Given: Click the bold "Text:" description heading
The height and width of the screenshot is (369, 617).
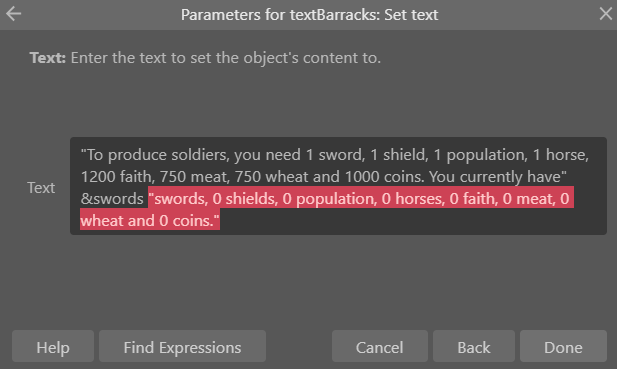Looking at the screenshot, I should tap(48, 58).
